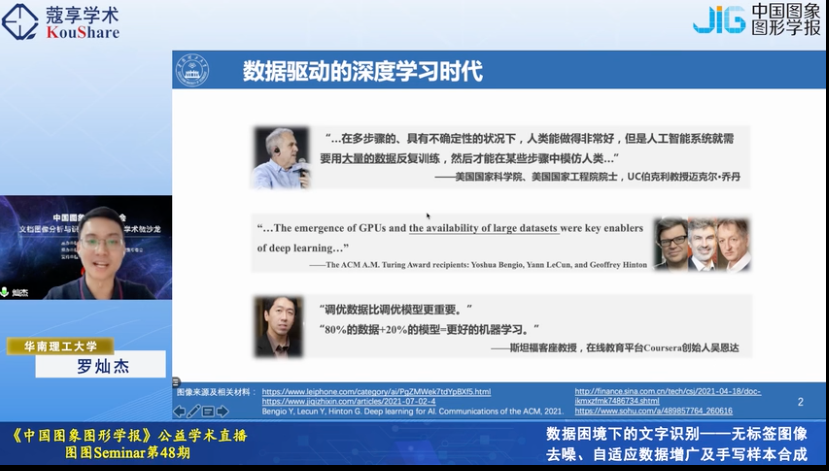
Task: Click Andrew Ng's portrait photo
Action: coord(279,326)
